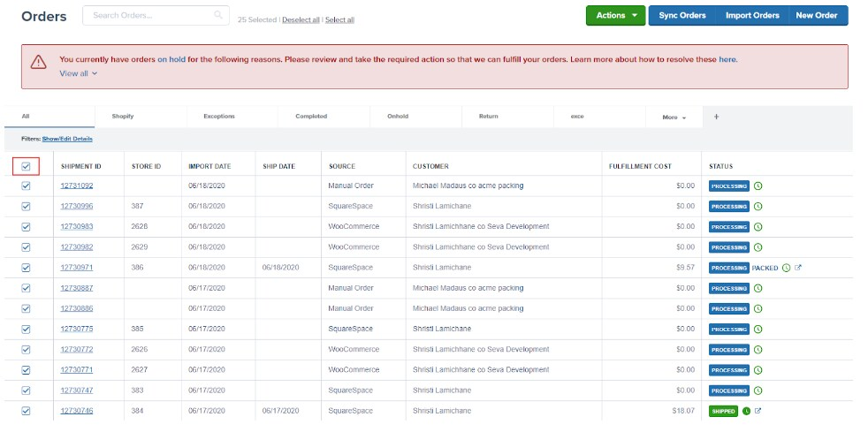Expand the View all list in the alert banner

[x=78, y=73]
